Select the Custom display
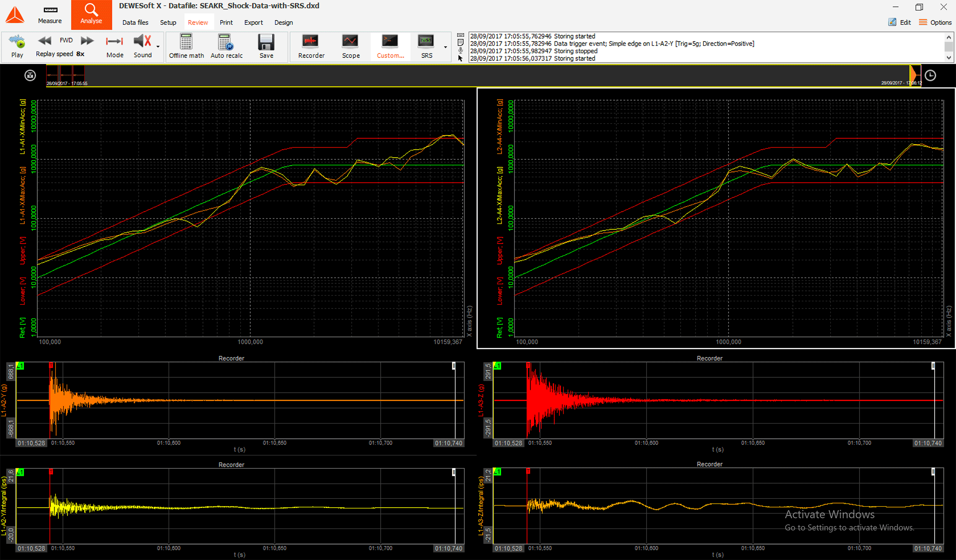This screenshot has width=956, height=560. [390, 46]
